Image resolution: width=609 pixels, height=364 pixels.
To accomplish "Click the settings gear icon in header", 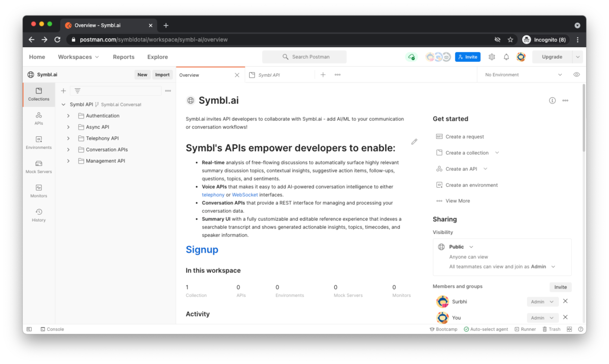I will click(x=491, y=57).
